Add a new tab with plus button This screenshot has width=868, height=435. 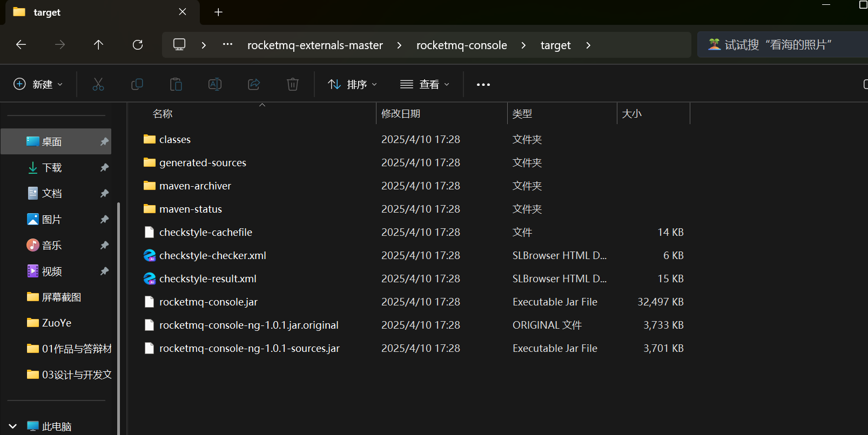tap(218, 12)
